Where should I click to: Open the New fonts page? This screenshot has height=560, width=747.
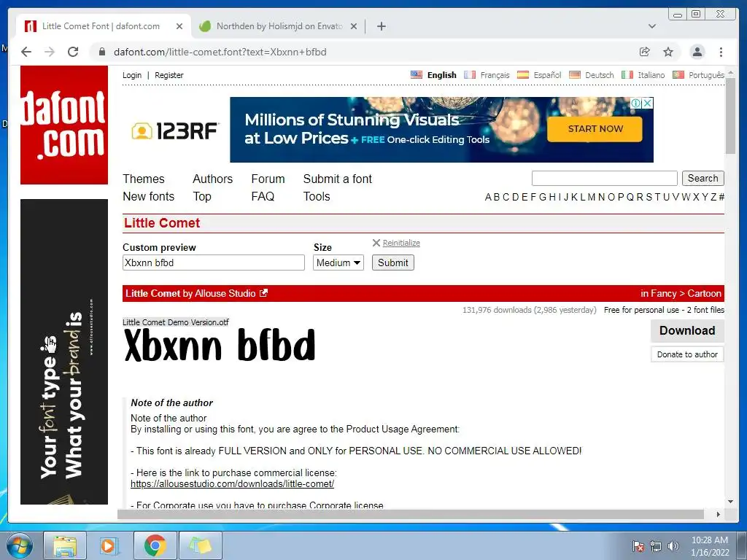coord(149,197)
